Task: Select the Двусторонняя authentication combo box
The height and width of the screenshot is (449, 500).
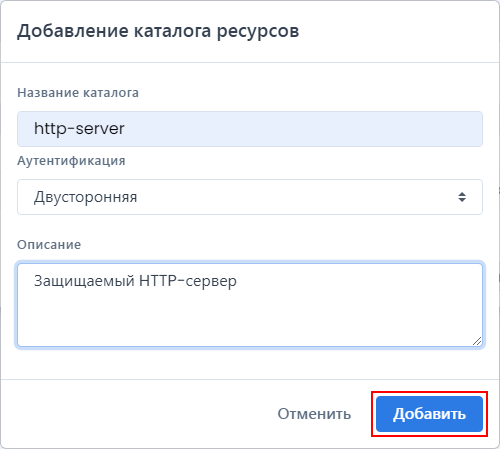Action: (250, 197)
